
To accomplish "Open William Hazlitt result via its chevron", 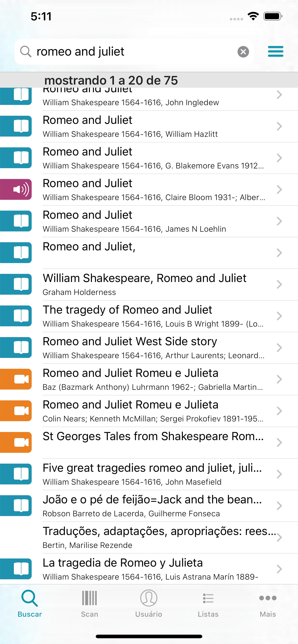I will (279, 126).
